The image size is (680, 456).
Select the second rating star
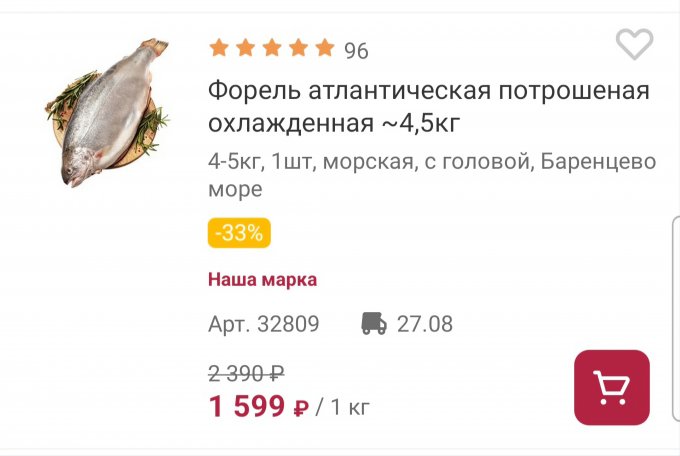coord(245,48)
